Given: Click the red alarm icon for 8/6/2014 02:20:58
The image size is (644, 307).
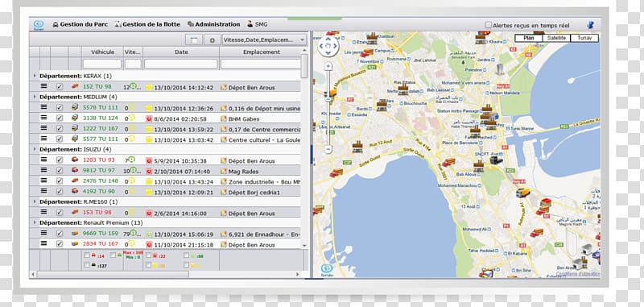Looking at the screenshot, I should tap(149, 118).
